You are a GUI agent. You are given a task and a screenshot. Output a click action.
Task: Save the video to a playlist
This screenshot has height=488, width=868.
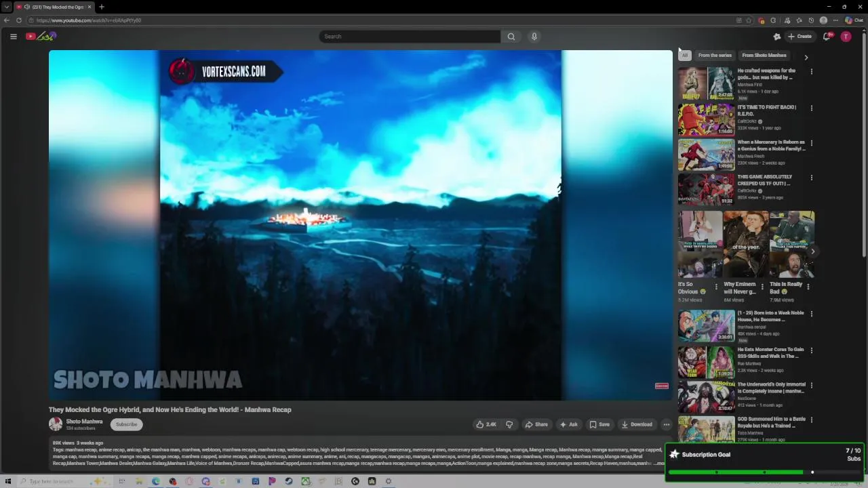tap(599, 424)
